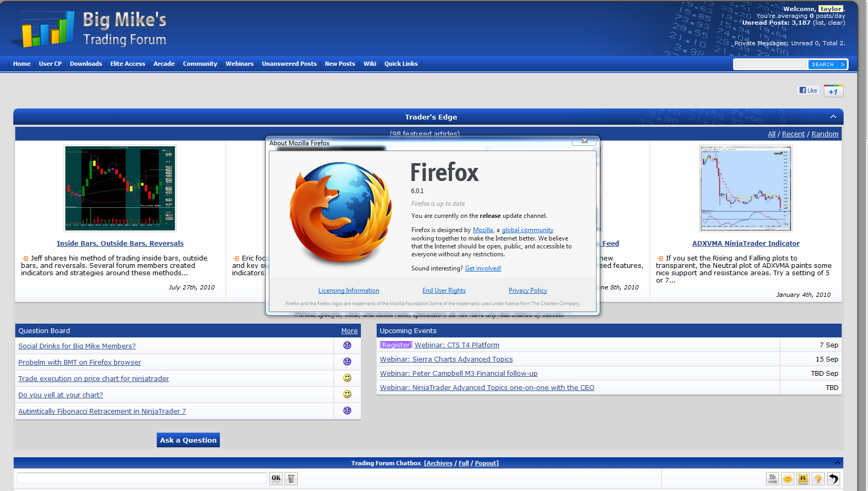This screenshot has height=491, width=868.
Task: Go to Elite Access in the navbar
Action: (128, 64)
